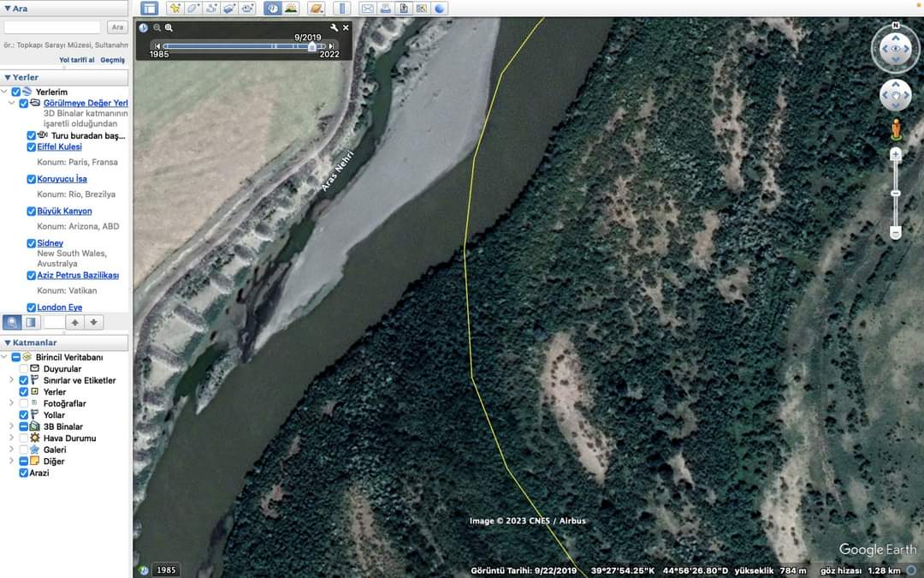Select the Add Polygon tool

pyautogui.click(x=193, y=9)
